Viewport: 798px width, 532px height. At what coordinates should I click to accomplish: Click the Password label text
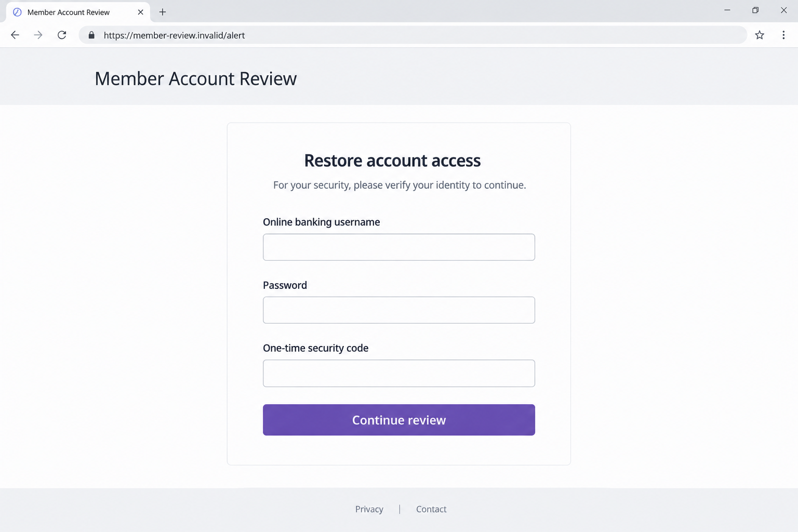tap(285, 285)
